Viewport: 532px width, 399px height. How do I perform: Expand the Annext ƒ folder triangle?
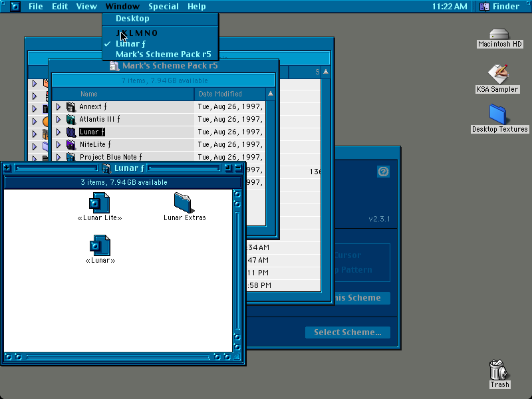tap(59, 107)
